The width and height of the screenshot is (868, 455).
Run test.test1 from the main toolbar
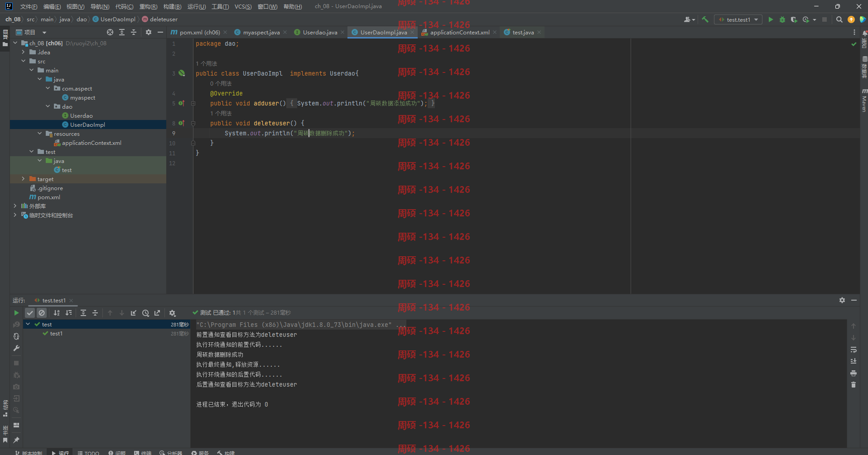pos(771,19)
